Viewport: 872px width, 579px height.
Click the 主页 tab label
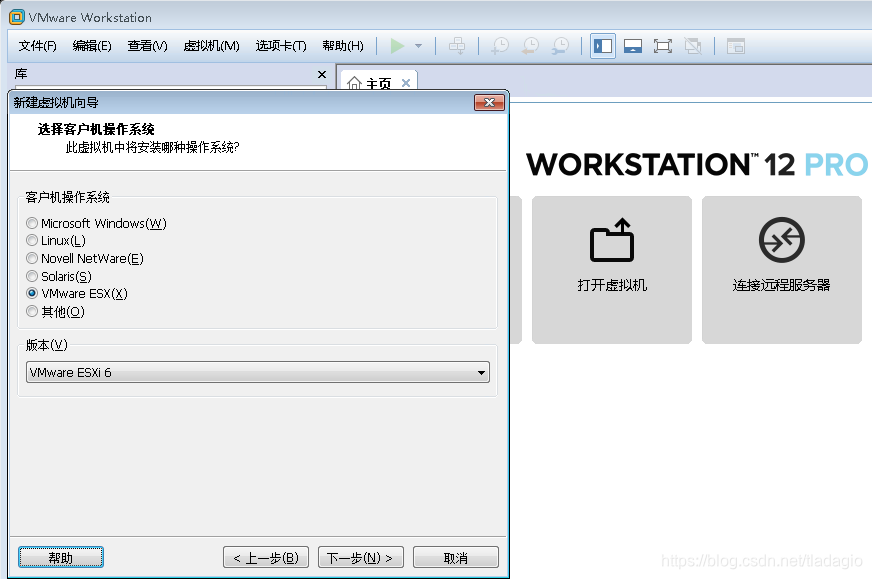(379, 83)
